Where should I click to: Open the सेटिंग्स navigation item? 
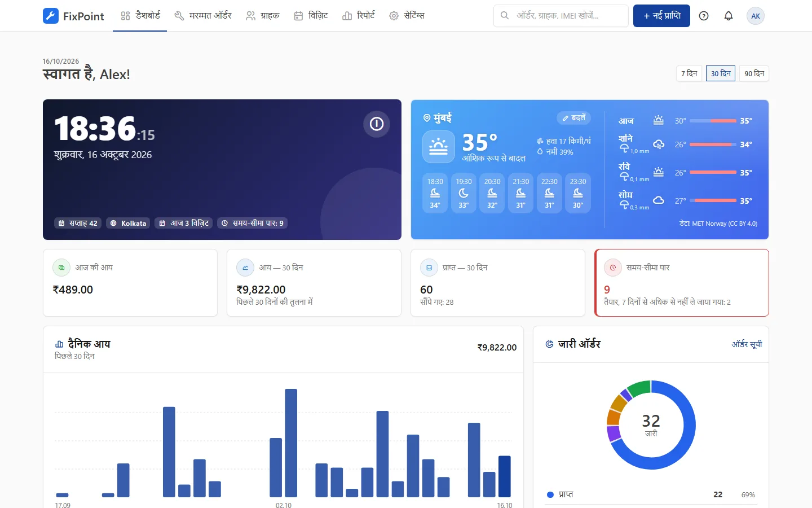pyautogui.click(x=407, y=16)
